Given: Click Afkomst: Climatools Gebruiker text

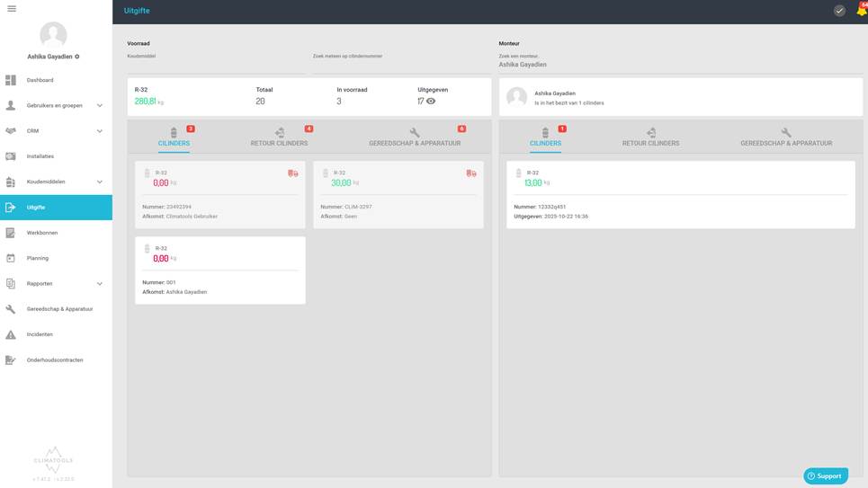Looking at the screenshot, I should [180, 217].
